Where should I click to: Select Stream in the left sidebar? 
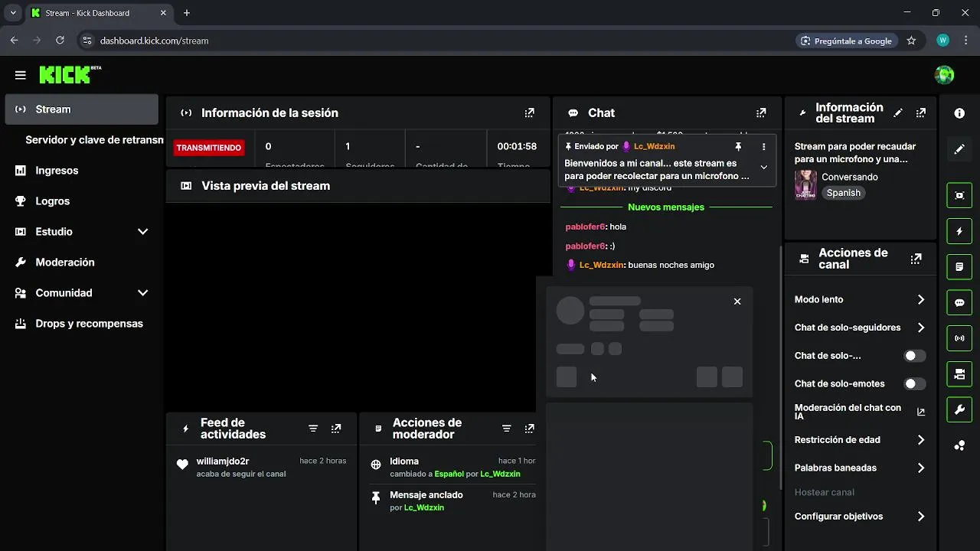(81, 109)
